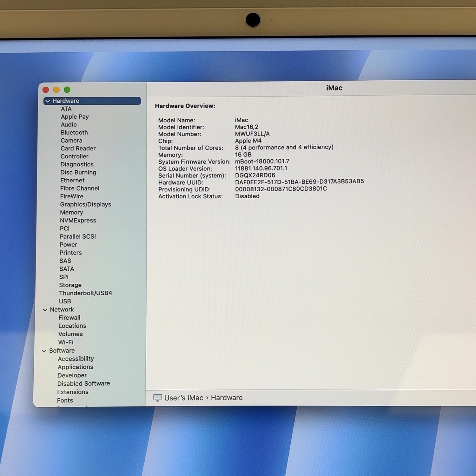Image resolution: width=476 pixels, height=476 pixels.
Task: Click the Hardware UUID value
Action: (x=300, y=182)
